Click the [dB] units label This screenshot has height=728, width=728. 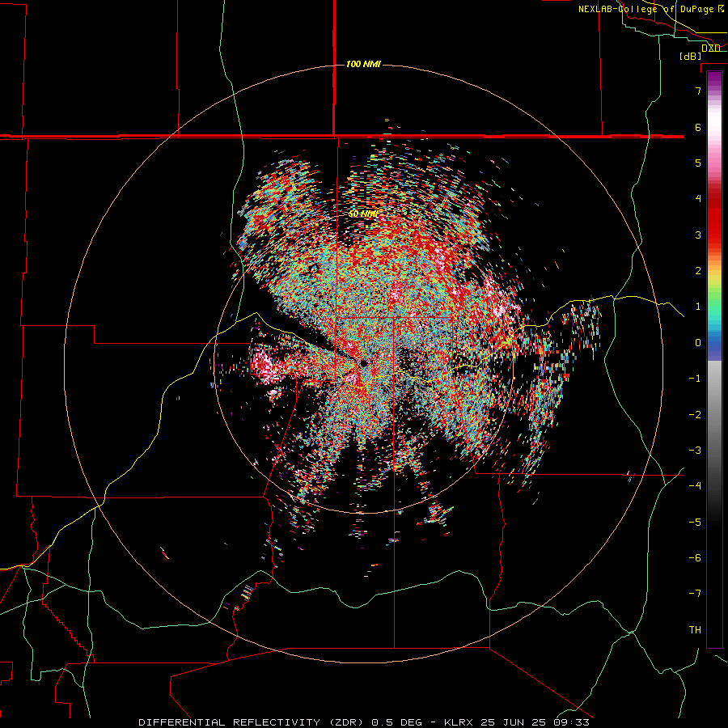(x=691, y=57)
